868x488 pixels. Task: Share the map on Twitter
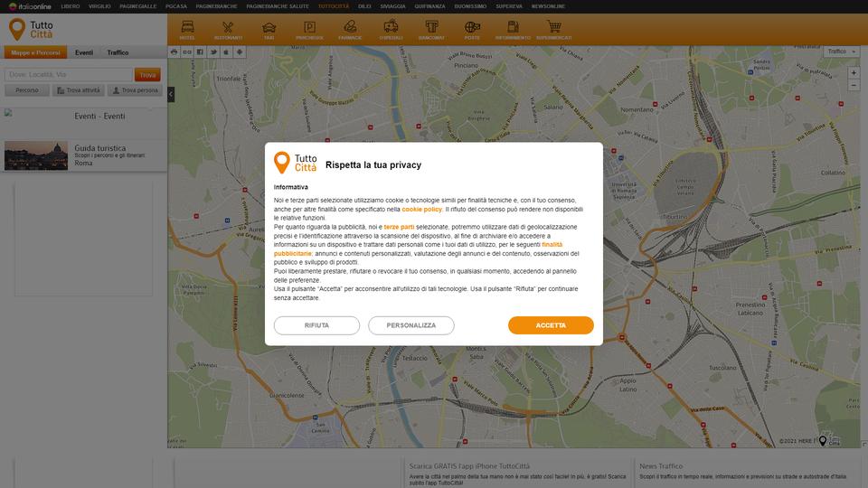[213, 52]
